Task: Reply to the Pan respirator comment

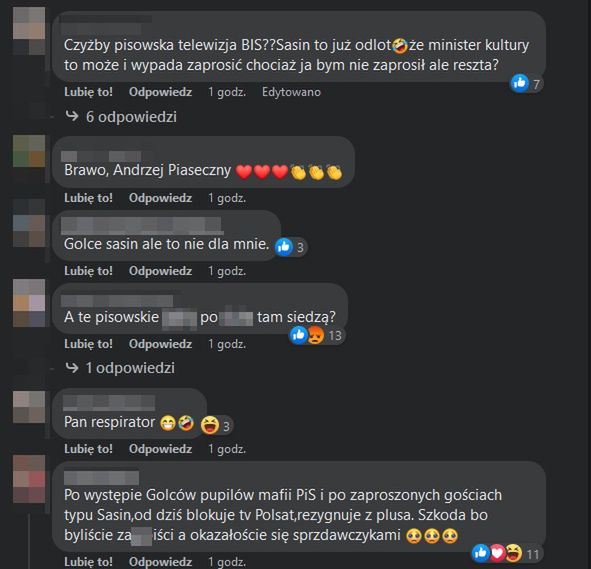Action: [x=160, y=449]
